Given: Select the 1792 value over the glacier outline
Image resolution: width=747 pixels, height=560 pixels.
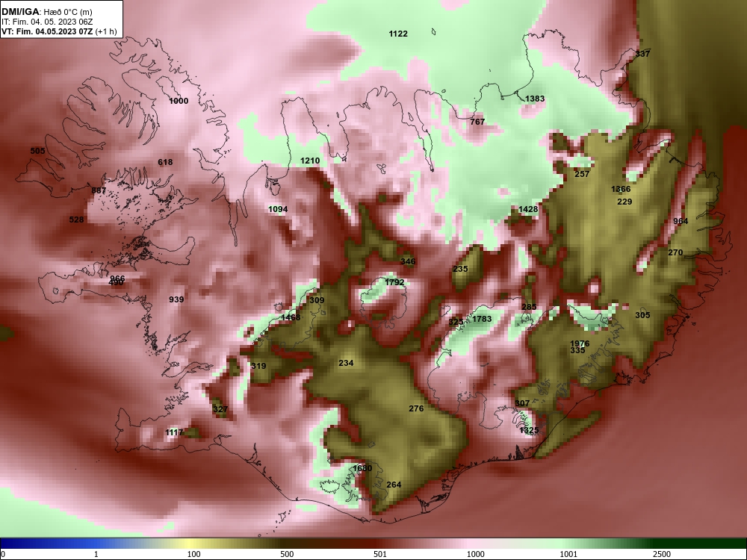Looking at the screenshot, I should [394, 282].
